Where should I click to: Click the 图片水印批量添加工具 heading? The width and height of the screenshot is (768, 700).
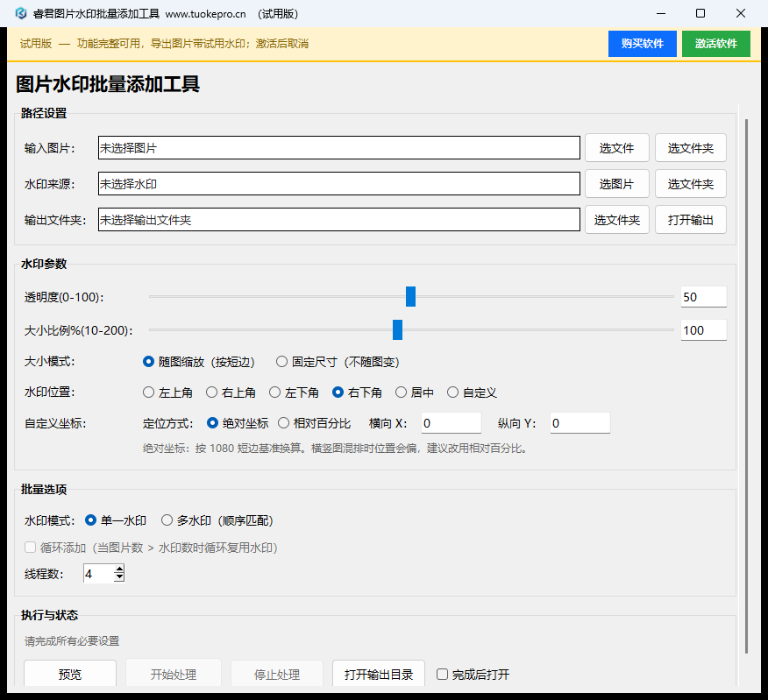point(108,84)
